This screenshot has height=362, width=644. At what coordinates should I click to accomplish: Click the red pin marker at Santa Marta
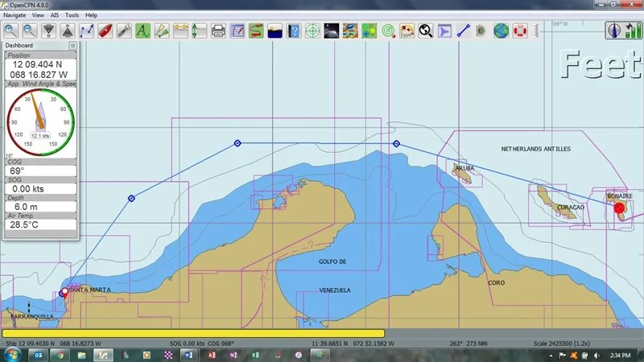click(64, 293)
